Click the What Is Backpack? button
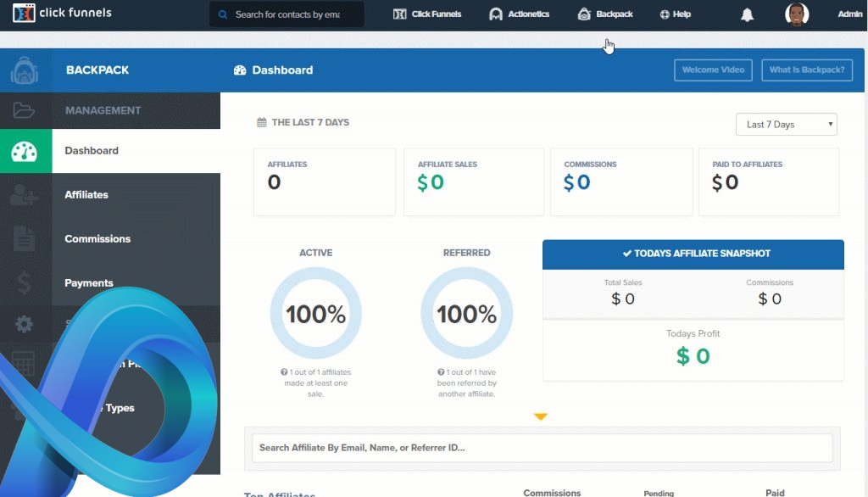868x497 pixels. (x=807, y=70)
